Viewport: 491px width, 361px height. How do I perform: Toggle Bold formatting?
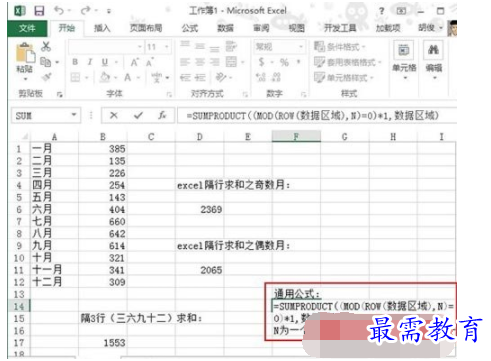tap(75, 62)
